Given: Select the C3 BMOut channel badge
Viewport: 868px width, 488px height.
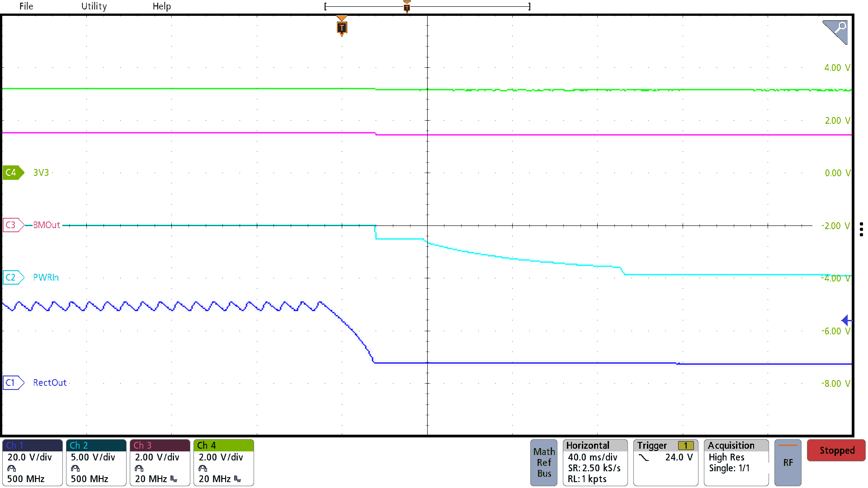Looking at the screenshot, I should (12, 225).
